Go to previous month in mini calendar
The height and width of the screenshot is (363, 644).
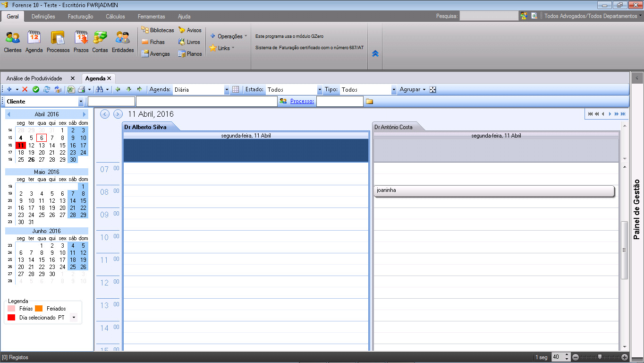pos(8,114)
